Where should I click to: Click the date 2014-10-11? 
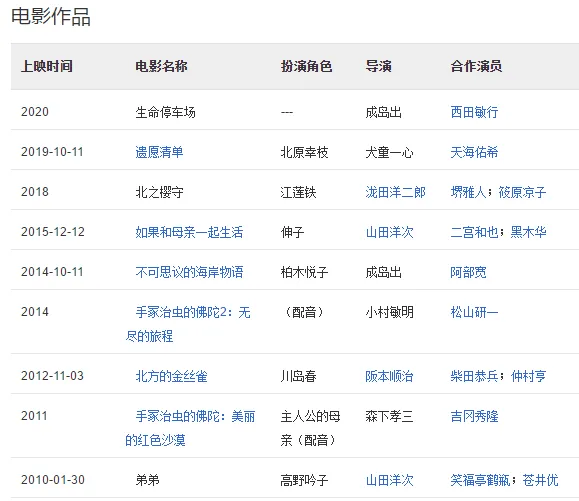pyautogui.click(x=52, y=272)
